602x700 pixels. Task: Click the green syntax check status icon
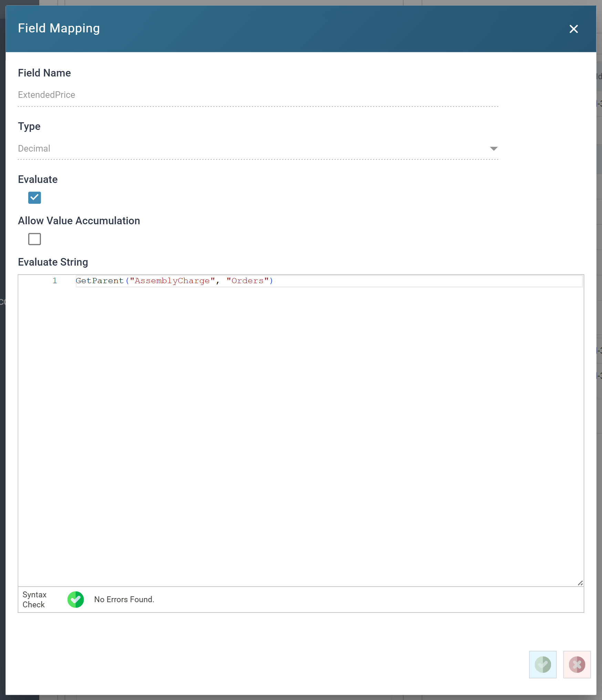point(75,599)
